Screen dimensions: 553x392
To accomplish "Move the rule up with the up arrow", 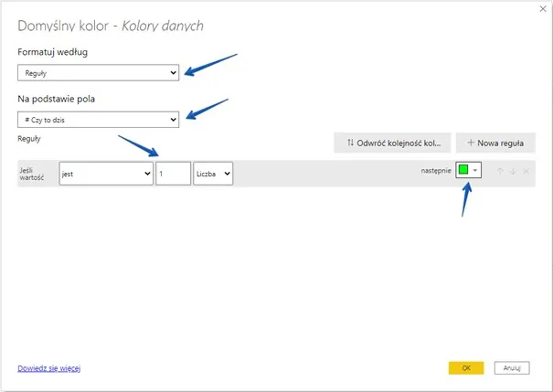I will pyautogui.click(x=500, y=172).
